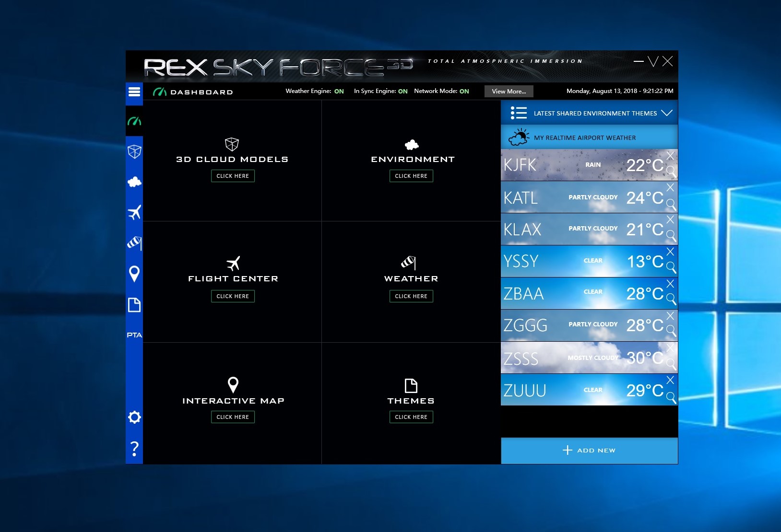The image size is (781, 532).
Task: Click the 3D Cloud Models cube tile icon
Action: pyautogui.click(x=232, y=144)
